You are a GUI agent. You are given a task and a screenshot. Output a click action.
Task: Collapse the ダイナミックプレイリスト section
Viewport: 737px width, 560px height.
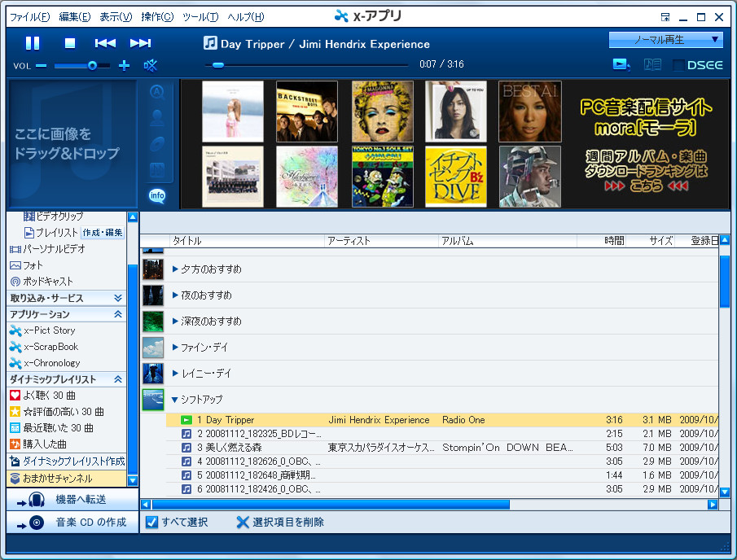click(x=118, y=378)
